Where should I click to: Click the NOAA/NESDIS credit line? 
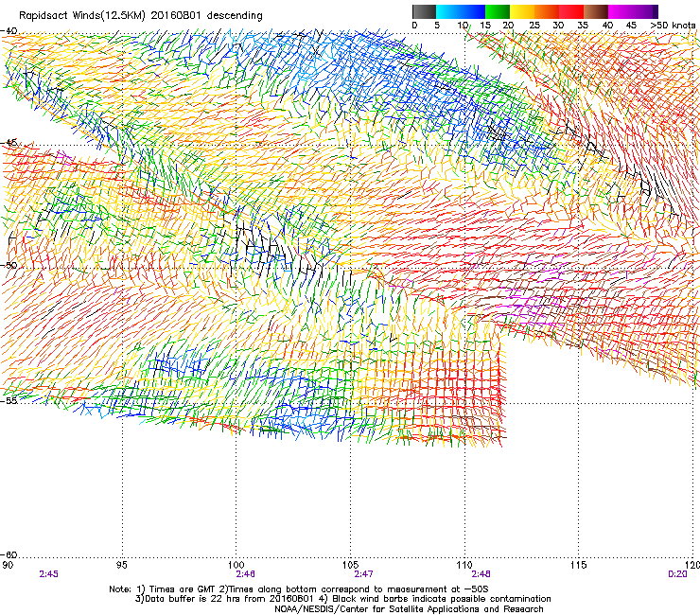409,609
